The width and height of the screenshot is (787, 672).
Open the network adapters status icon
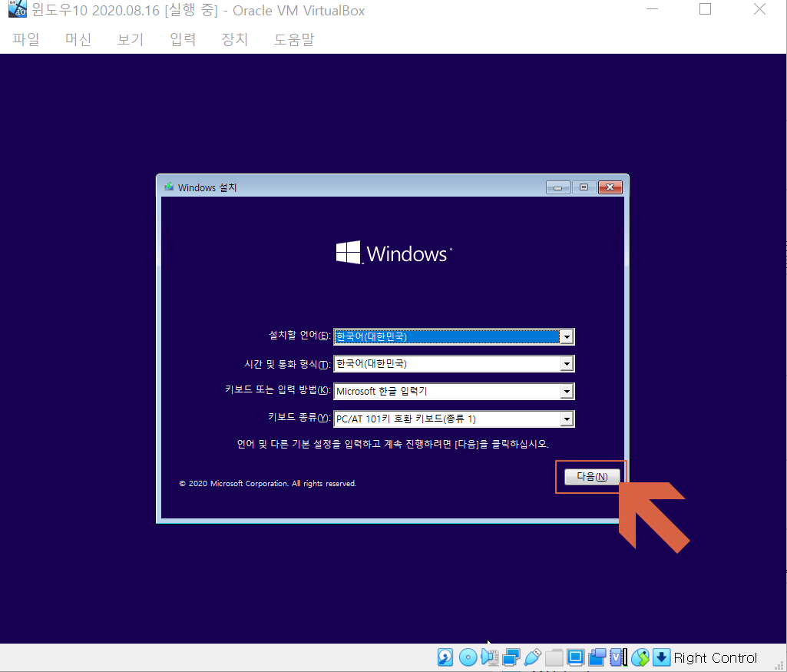[x=511, y=657]
